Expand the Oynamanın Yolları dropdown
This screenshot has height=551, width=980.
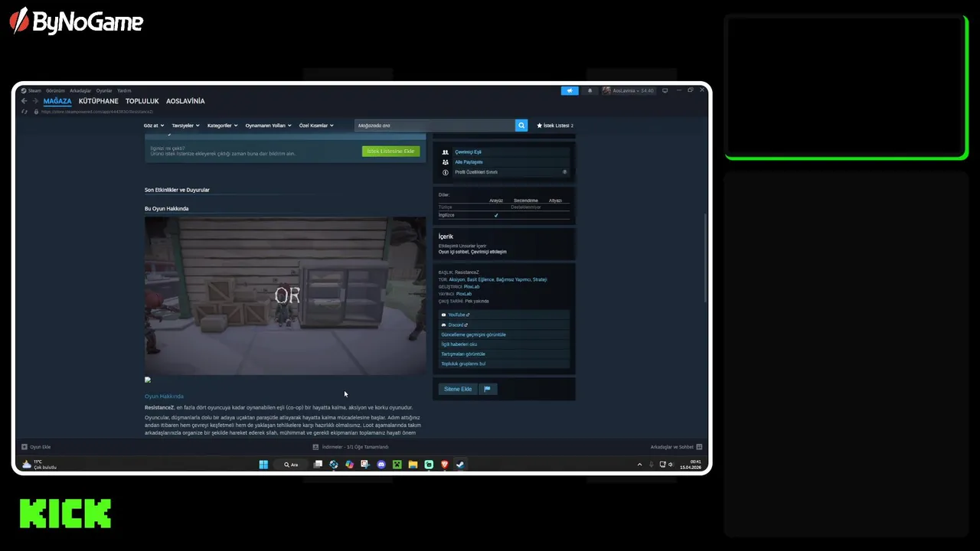pos(268,126)
